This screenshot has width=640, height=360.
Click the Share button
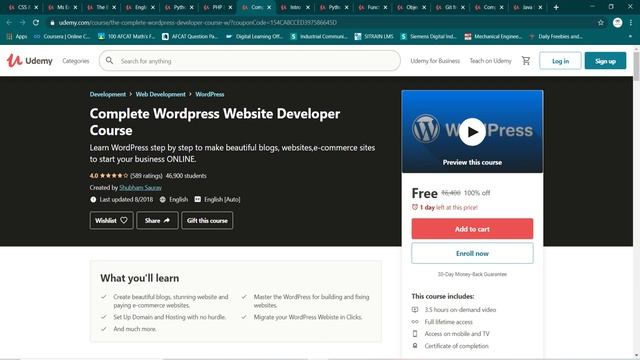pyautogui.click(x=157, y=220)
